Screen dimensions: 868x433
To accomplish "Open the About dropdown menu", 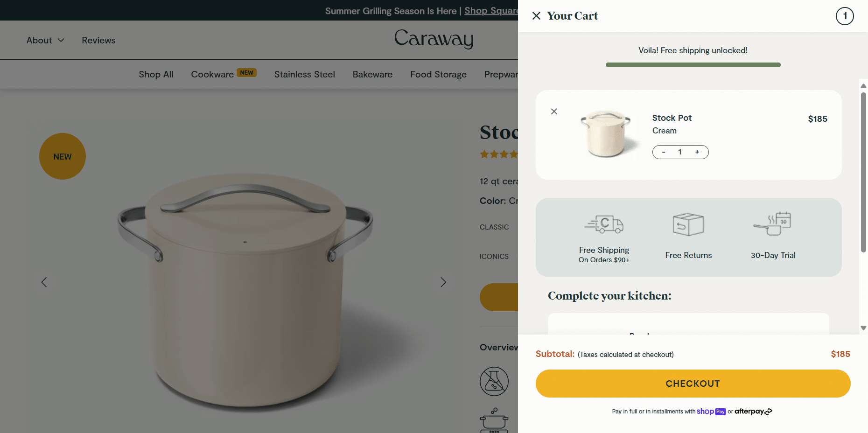I will (45, 40).
